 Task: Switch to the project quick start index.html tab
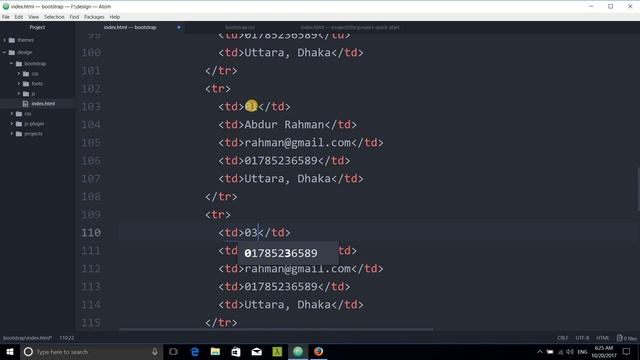coord(350,27)
